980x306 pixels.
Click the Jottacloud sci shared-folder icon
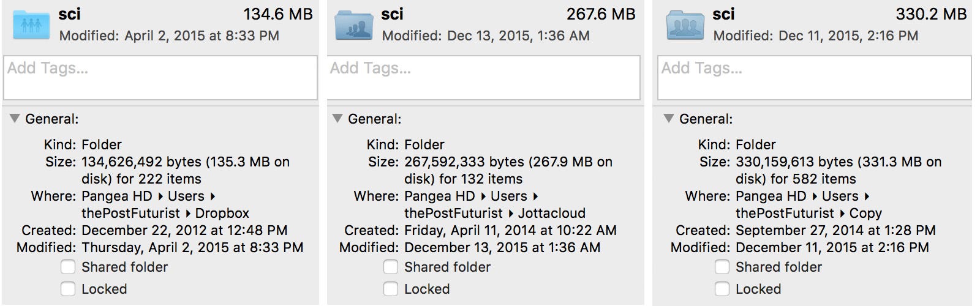(354, 25)
